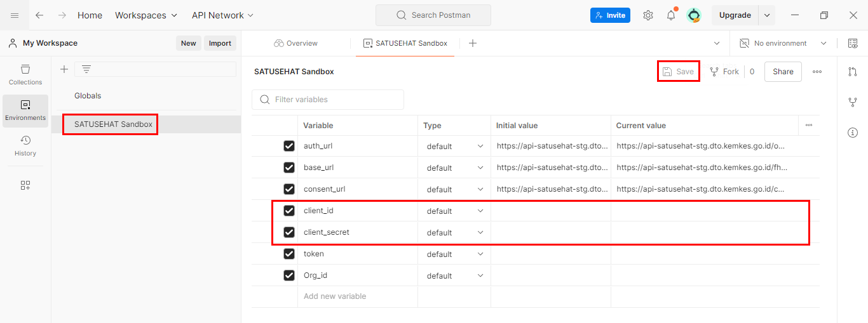Click the Invite button
Viewport: 868px width, 323px height.
(610, 15)
